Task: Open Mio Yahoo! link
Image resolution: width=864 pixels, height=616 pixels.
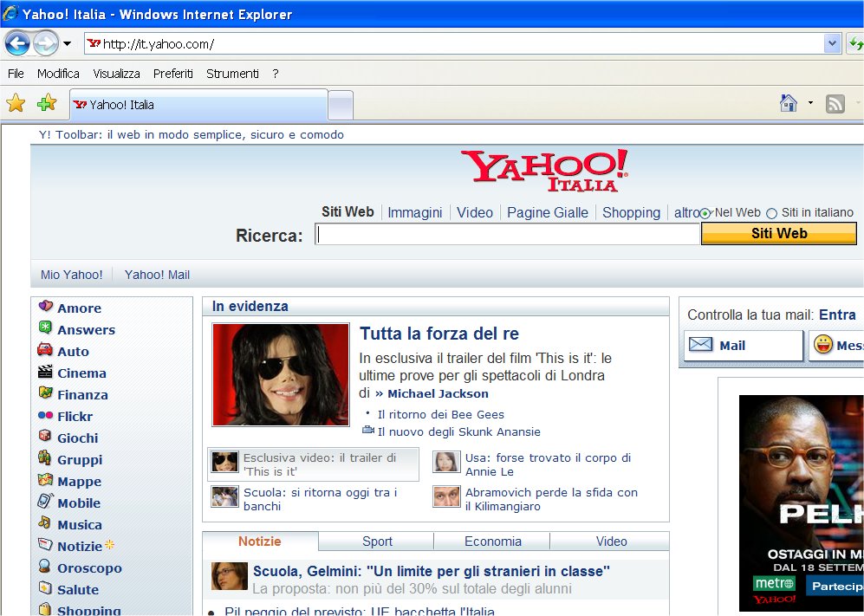Action: (x=72, y=275)
